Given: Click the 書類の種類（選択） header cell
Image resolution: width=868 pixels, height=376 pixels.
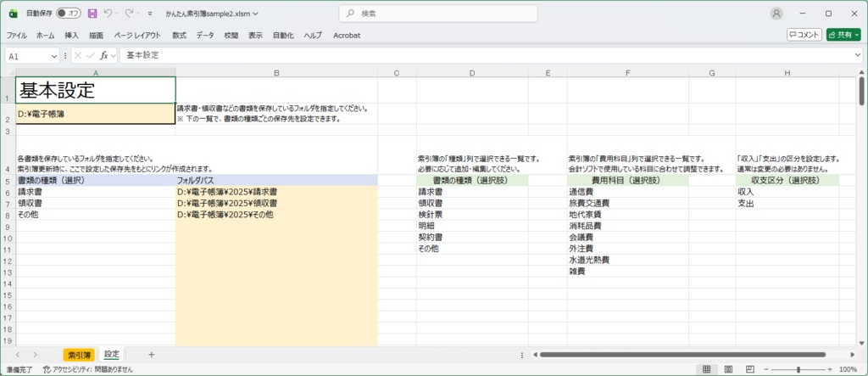Looking at the screenshot, I should (96, 180).
